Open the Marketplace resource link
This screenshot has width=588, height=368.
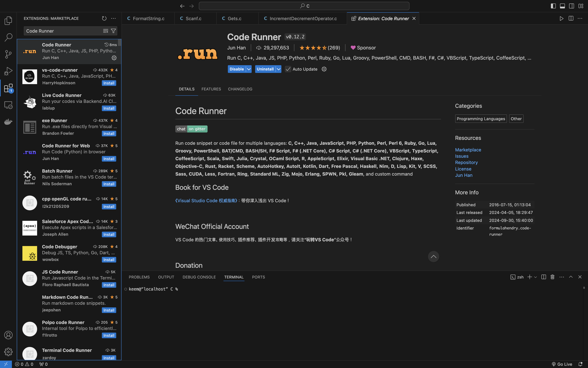[x=468, y=150]
